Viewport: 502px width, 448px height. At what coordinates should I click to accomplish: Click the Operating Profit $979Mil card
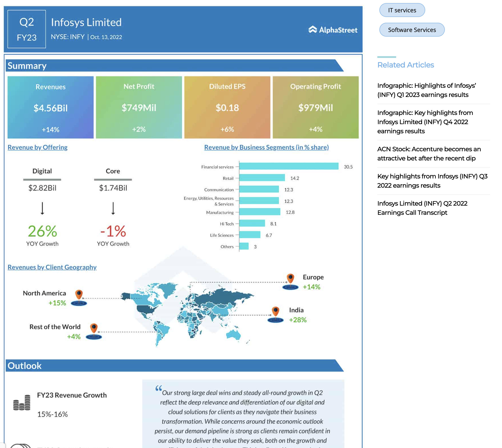pos(316,107)
